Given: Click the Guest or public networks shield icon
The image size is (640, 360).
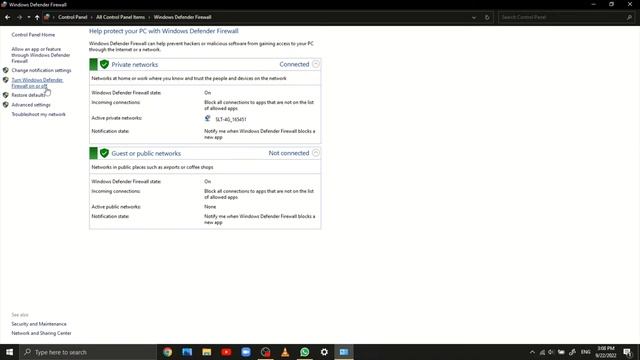Looking at the screenshot, I should pos(104,153).
